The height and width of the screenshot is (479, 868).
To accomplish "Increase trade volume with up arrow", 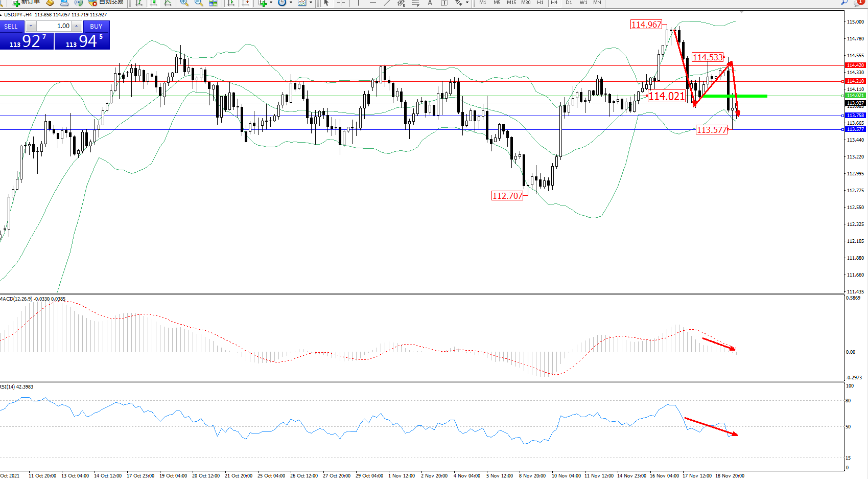I will [77, 26].
